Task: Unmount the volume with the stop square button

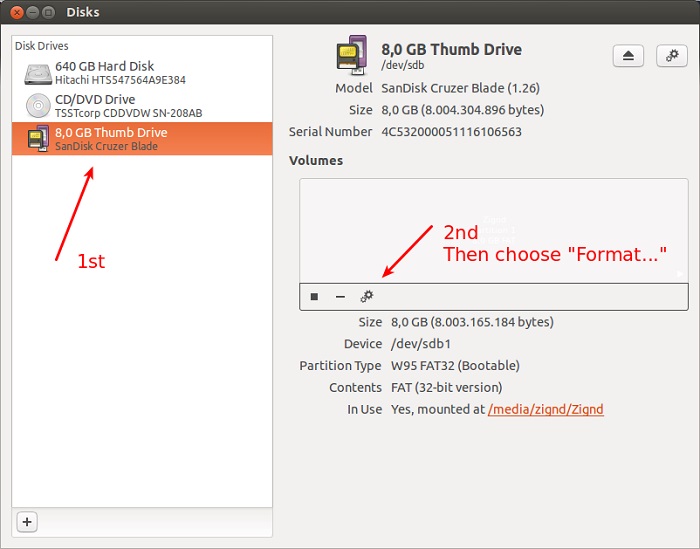Action: [314, 296]
